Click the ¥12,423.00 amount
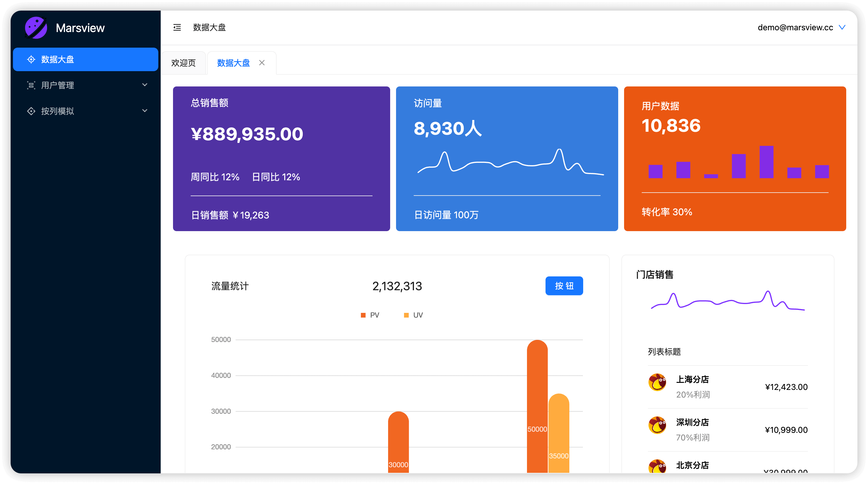 (x=786, y=387)
